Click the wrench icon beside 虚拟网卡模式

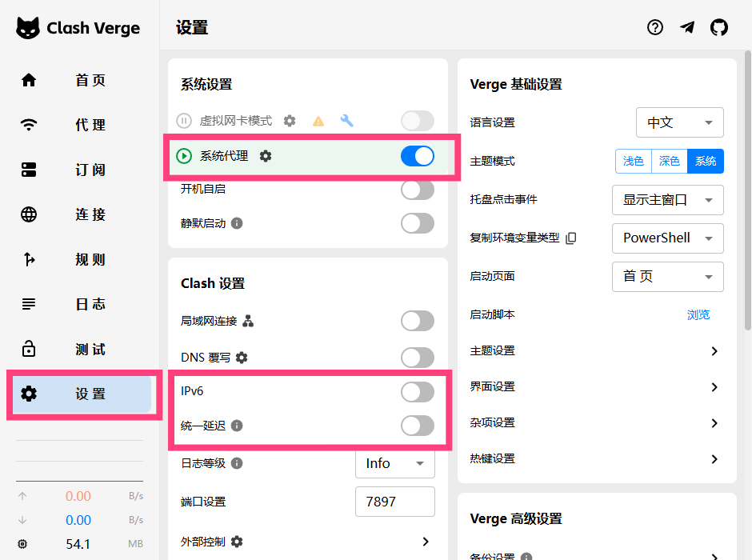click(346, 121)
